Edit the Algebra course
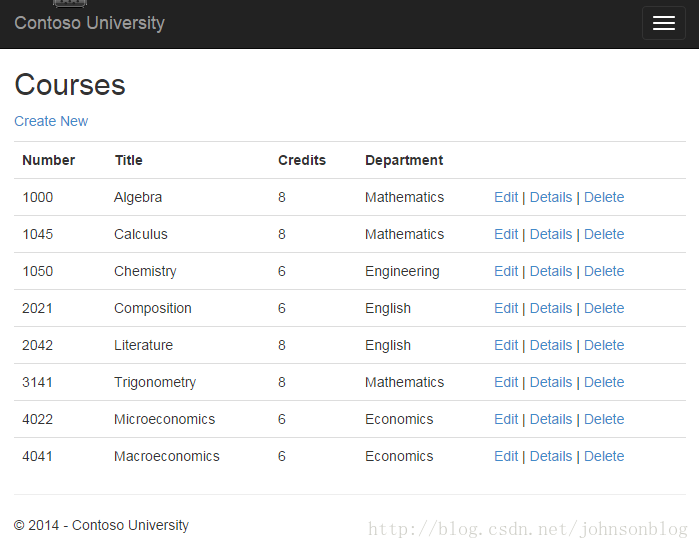This screenshot has height=549, width=699. [506, 197]
